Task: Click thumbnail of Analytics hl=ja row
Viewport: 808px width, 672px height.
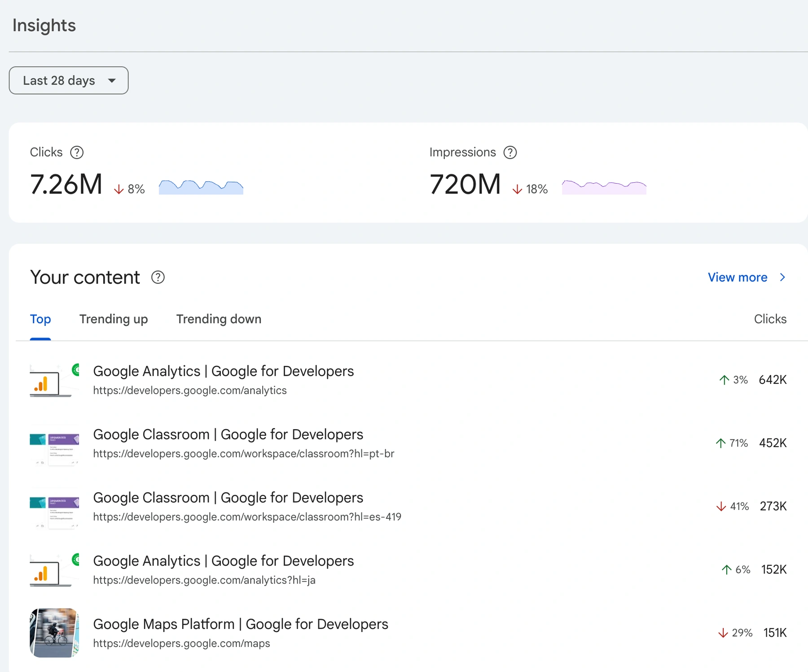Action: coord(54,570)
